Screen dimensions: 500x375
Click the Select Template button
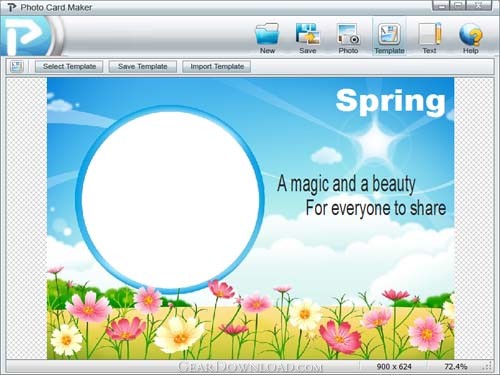69,66
